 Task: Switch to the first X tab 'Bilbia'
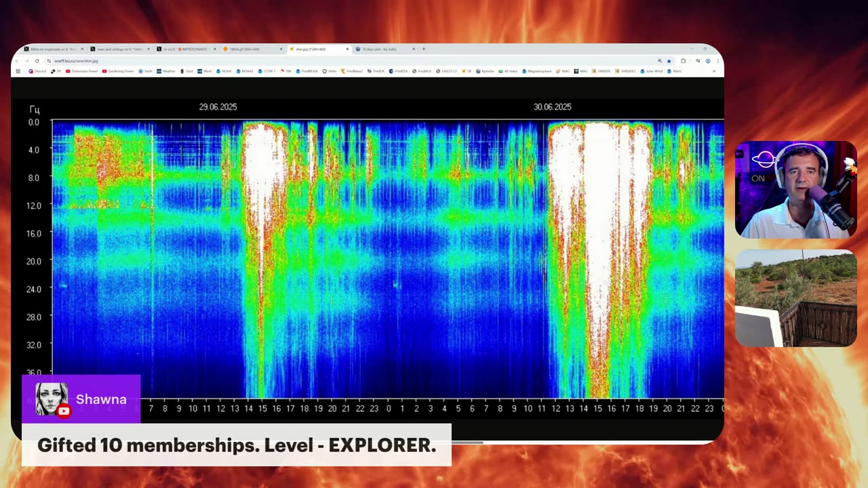coord(54,49)
